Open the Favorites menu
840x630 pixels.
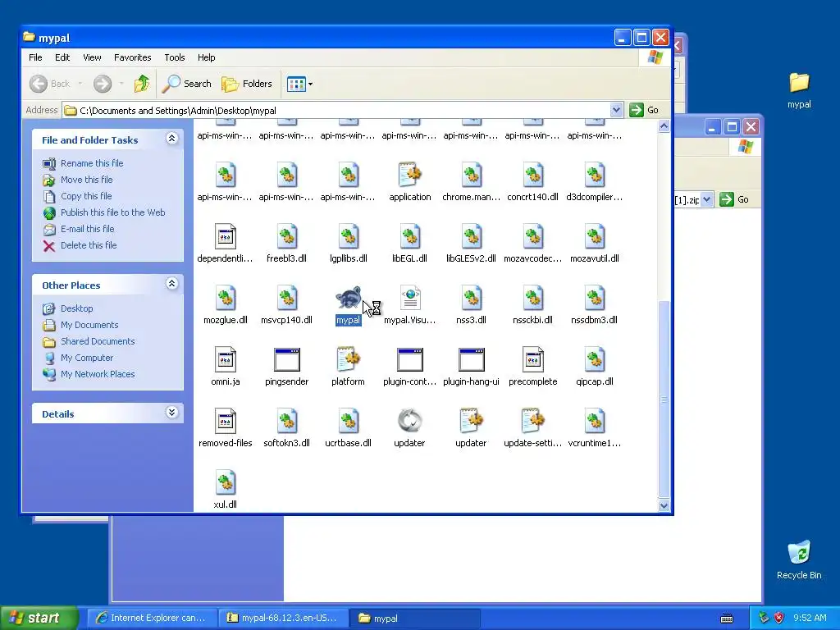[x=132, y=57]
